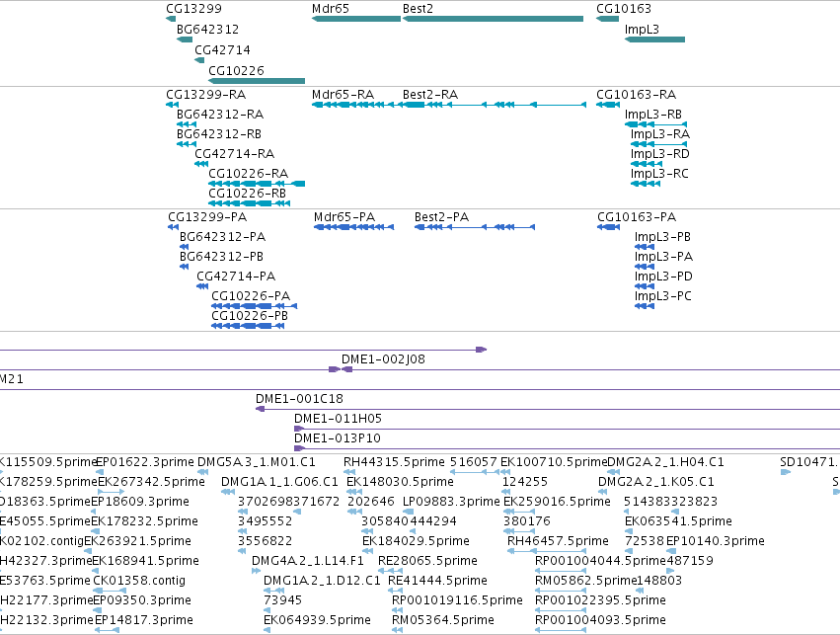Open the ImpL3-RD transcript label

point(659,154)
